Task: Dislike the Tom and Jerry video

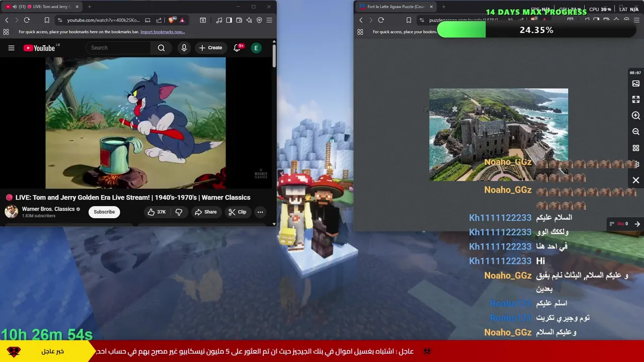Action: point(179,212)
